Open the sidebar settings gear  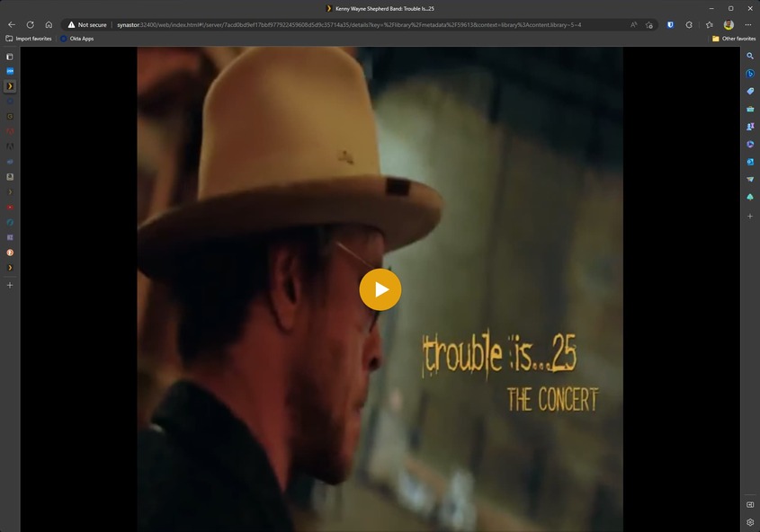click(750, 522)
